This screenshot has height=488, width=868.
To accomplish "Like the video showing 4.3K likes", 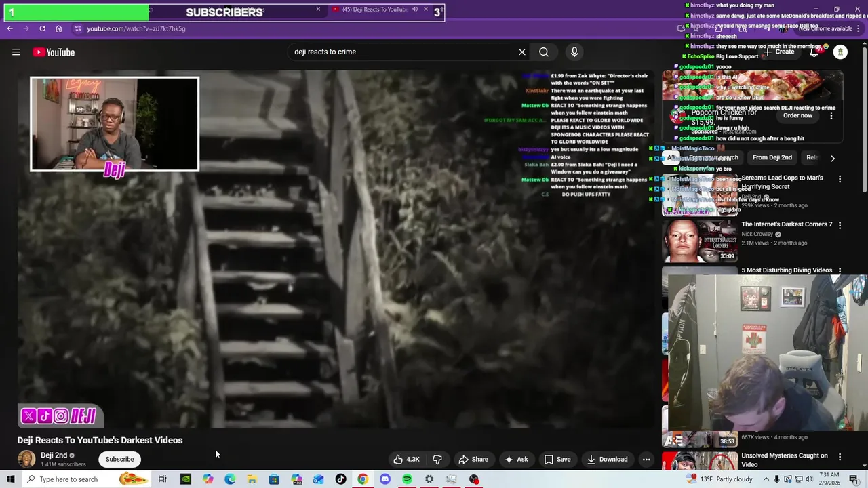I will 406,459.
